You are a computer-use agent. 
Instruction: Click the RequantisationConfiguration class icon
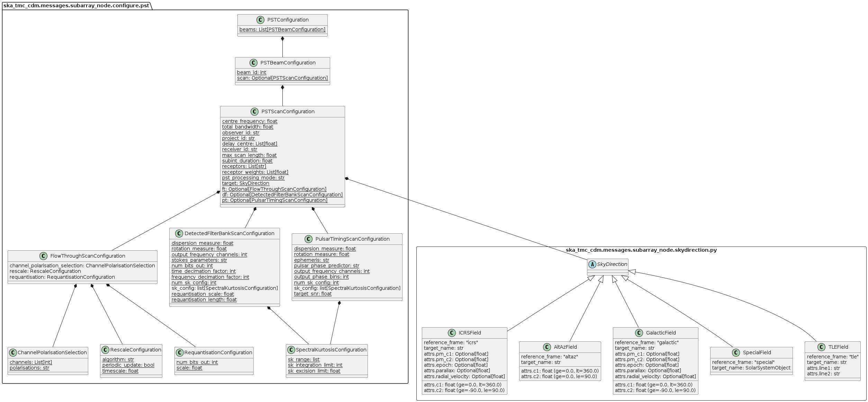(x=180, y=353)
